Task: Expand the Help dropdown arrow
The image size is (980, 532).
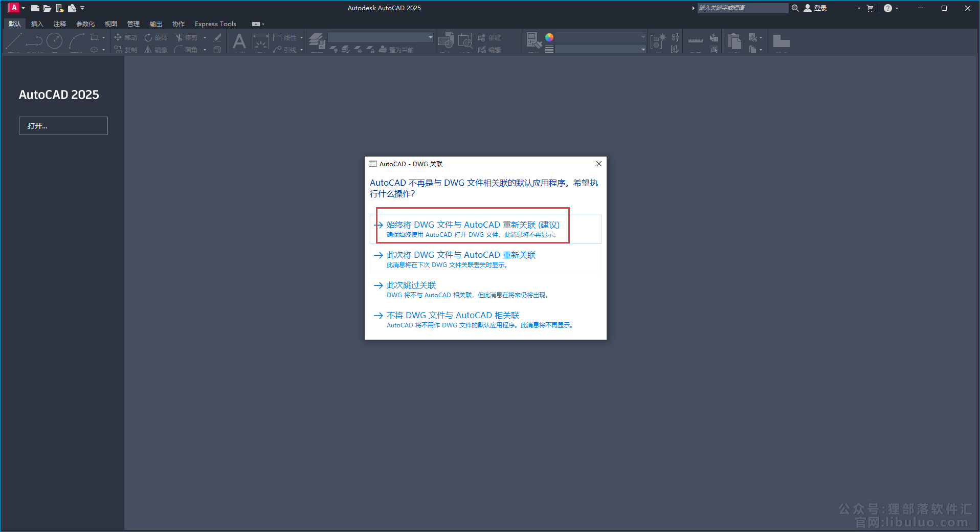Action: pyautogui.click(x=897, y=8)
